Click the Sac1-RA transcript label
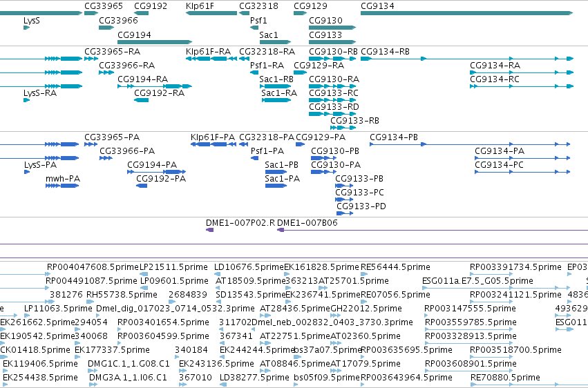Image resolution: width=588 pixels, height=388 pixels. 279,93
